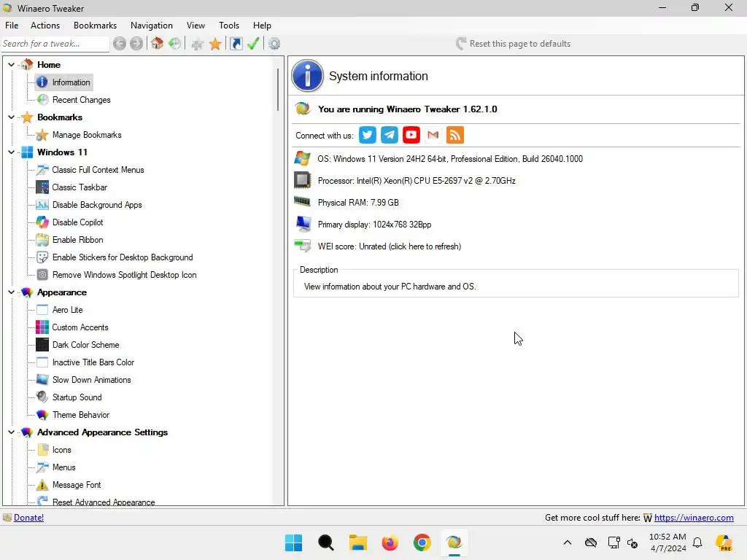Screen dimensions: 747x560
Task: Open the YouTube link icon
Action: point(411,135)
